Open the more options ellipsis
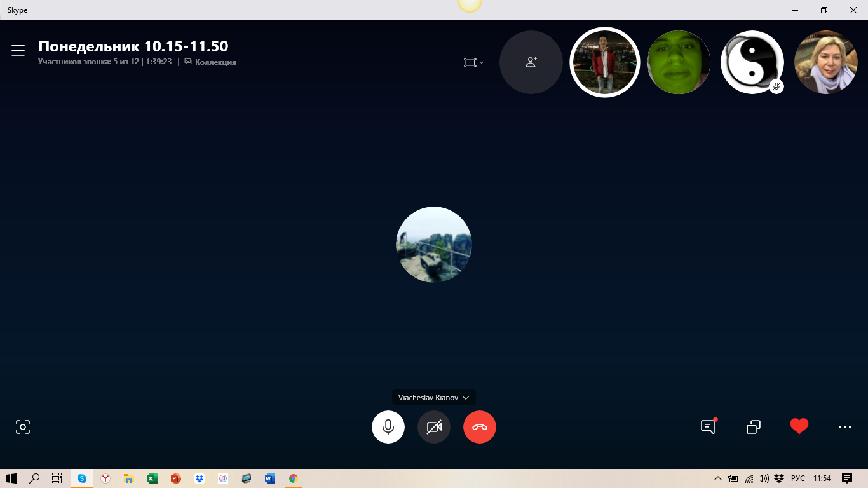868x488 pixels. [844, 427]
